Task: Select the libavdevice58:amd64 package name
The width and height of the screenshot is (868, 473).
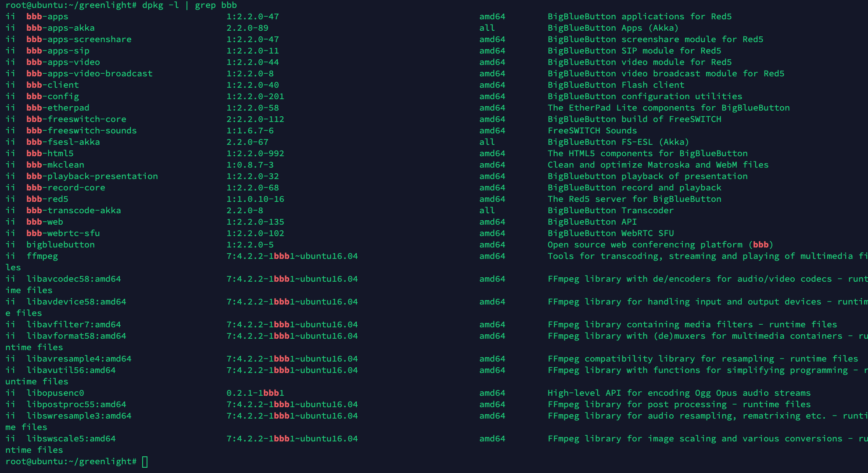Action: tap(76, 302)
